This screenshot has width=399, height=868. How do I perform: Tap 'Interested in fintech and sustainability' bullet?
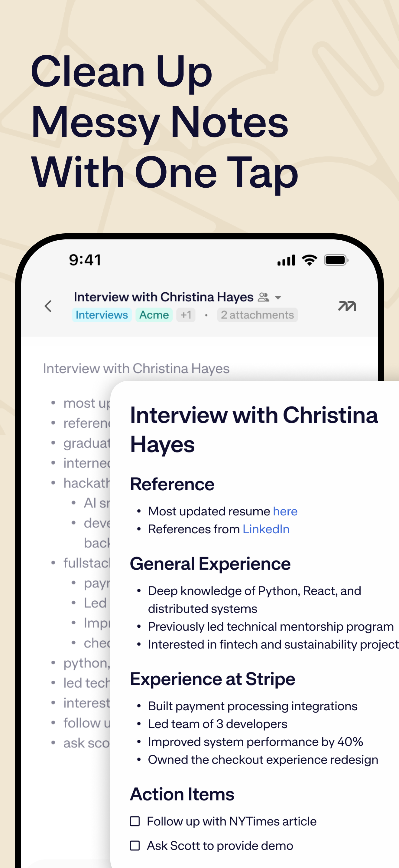point(273,644)
